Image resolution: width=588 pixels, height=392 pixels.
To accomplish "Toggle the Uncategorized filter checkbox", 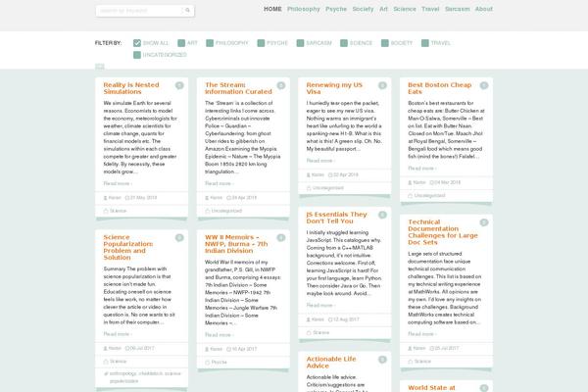I will click(x=137, y=55).
